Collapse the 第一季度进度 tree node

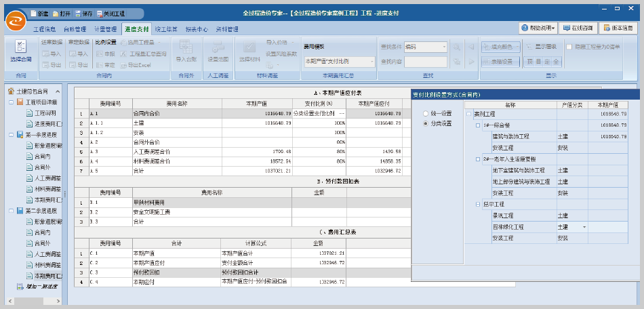tap(12, 134)
